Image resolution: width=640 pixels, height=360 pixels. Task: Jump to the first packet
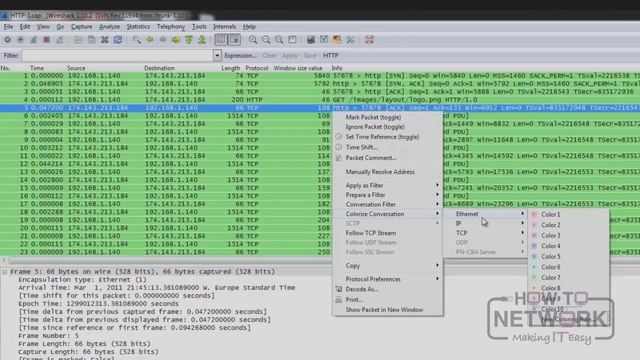pyautogui.click(x=189, y=40)
